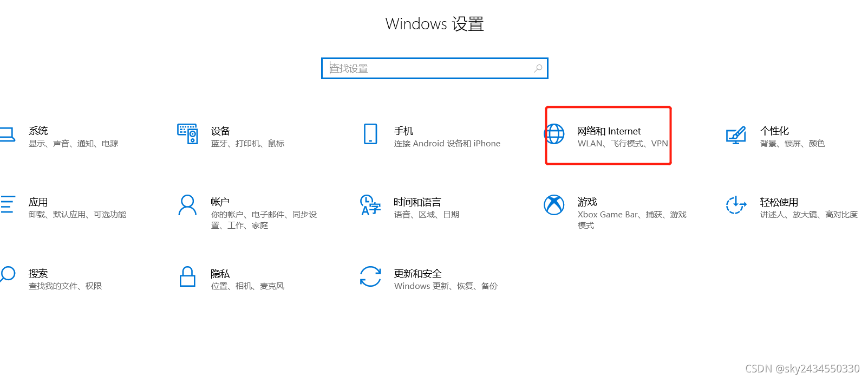The height and width of the screenshot is (380, 868).
Task: Click the search magnifier in the search box
Action: [538, 68]
